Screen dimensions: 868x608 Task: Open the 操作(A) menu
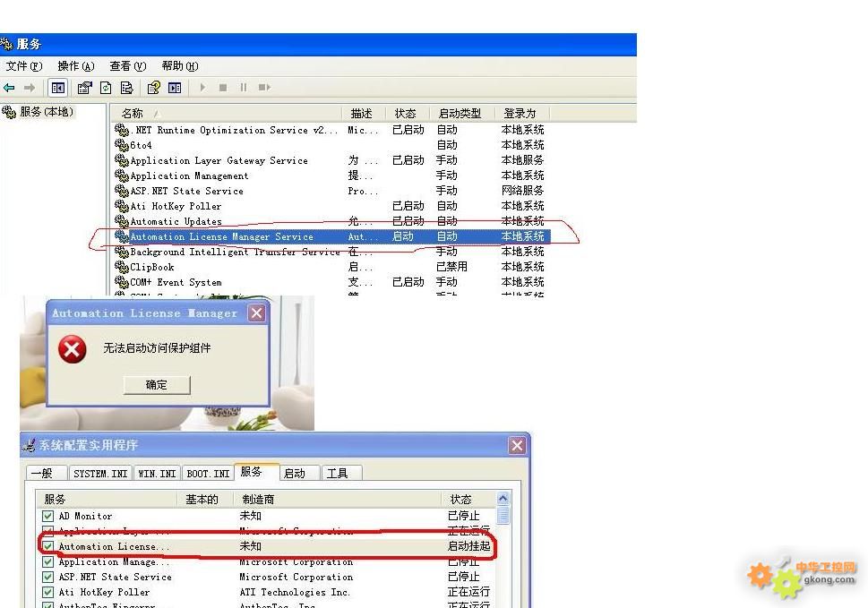click(76, 66)
